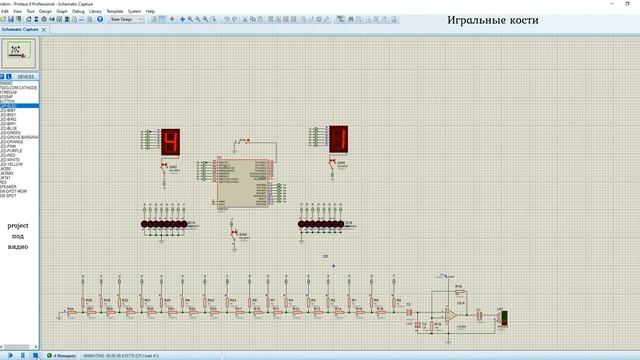Open the 4 Messages status entry
Screen dimensions: 640x360
click(x=62, y=356)
